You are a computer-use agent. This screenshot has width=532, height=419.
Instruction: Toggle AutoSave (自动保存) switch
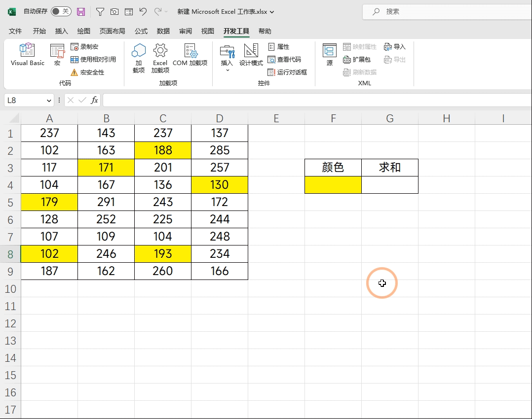pos(61,11)
